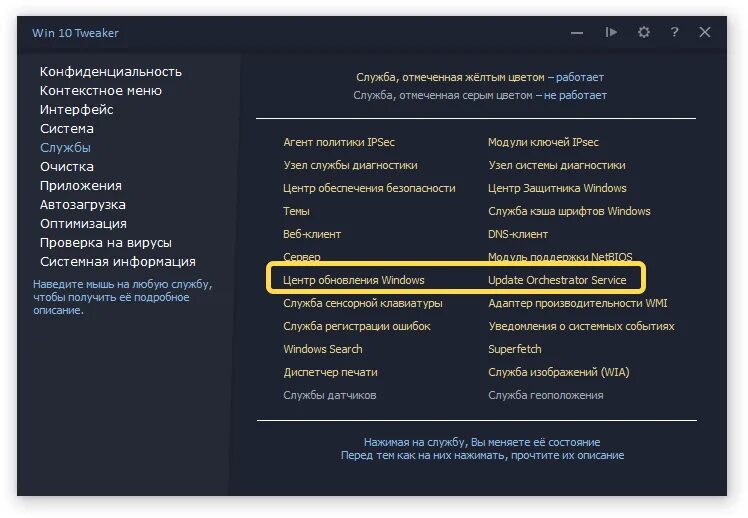The width and height of the screenshot is (748, 518).
Task: Toggle Служба сенсорной клавиатуры service
Action: 363,303
